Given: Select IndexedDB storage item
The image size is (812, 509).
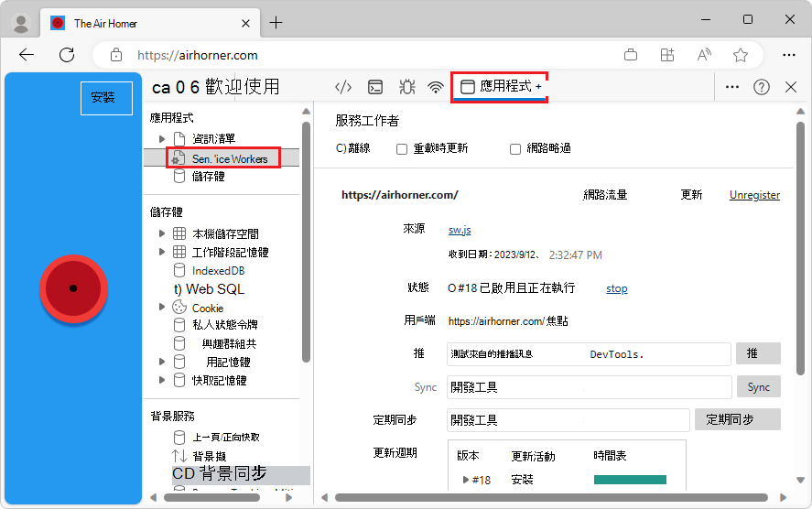Looking at the screenshot, I should tap(218, 271).
